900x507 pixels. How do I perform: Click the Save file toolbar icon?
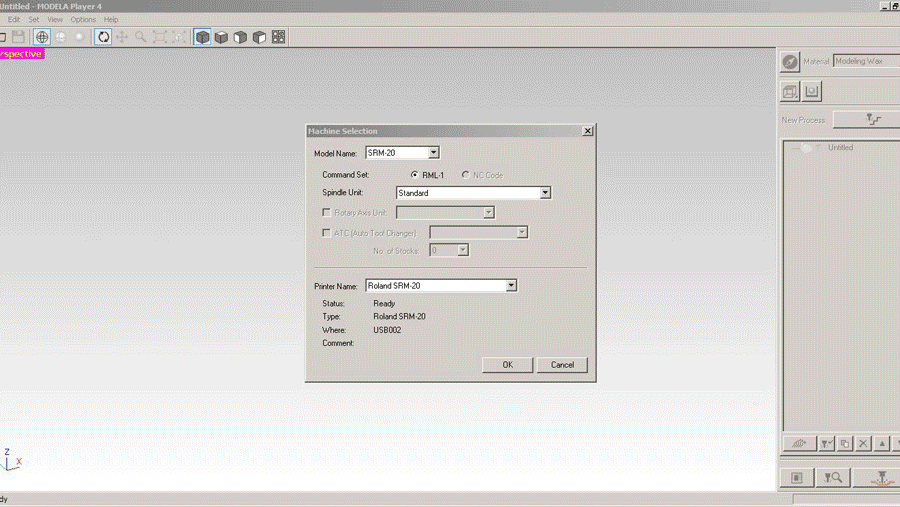pos(18,37)
